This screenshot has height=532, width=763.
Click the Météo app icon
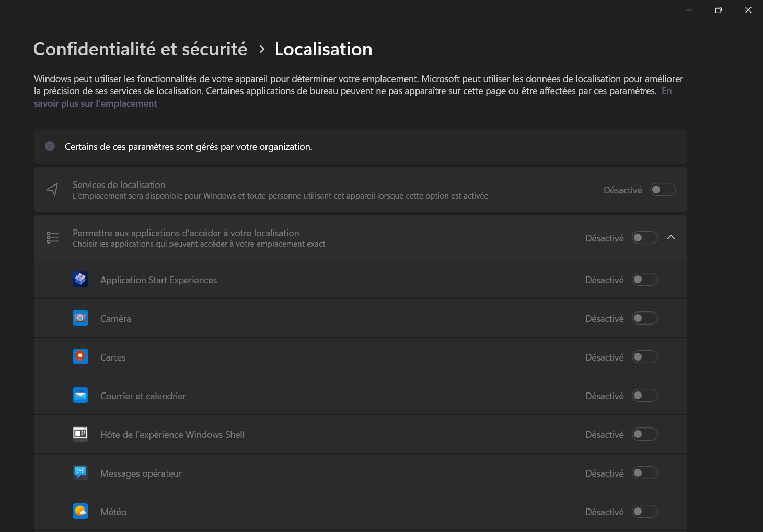[x=80, y=511]
